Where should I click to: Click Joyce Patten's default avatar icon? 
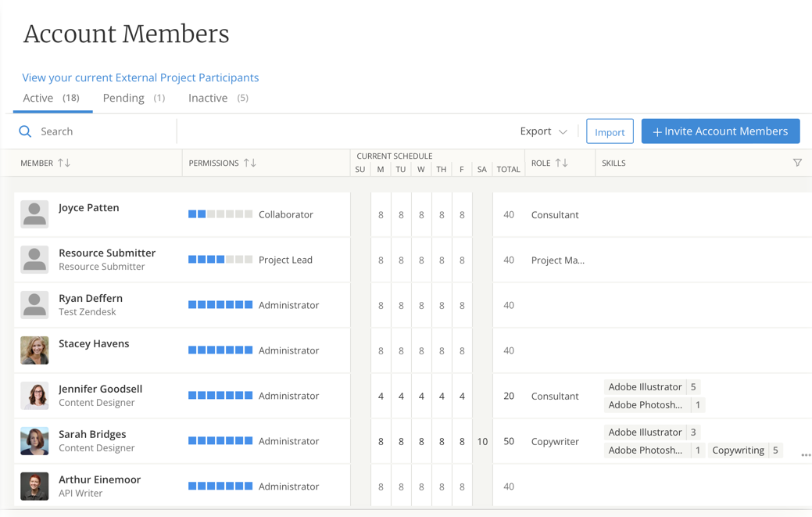34,214
